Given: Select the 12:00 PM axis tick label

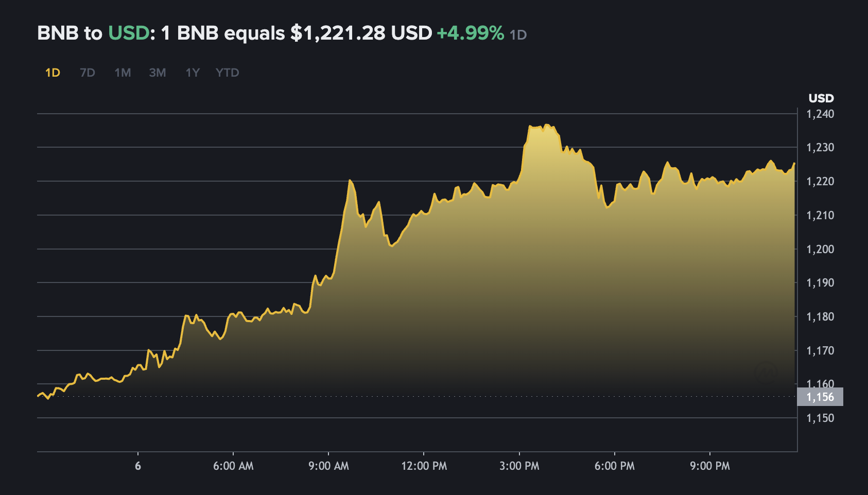Looking at the screenshot, I should coord(424,466).
